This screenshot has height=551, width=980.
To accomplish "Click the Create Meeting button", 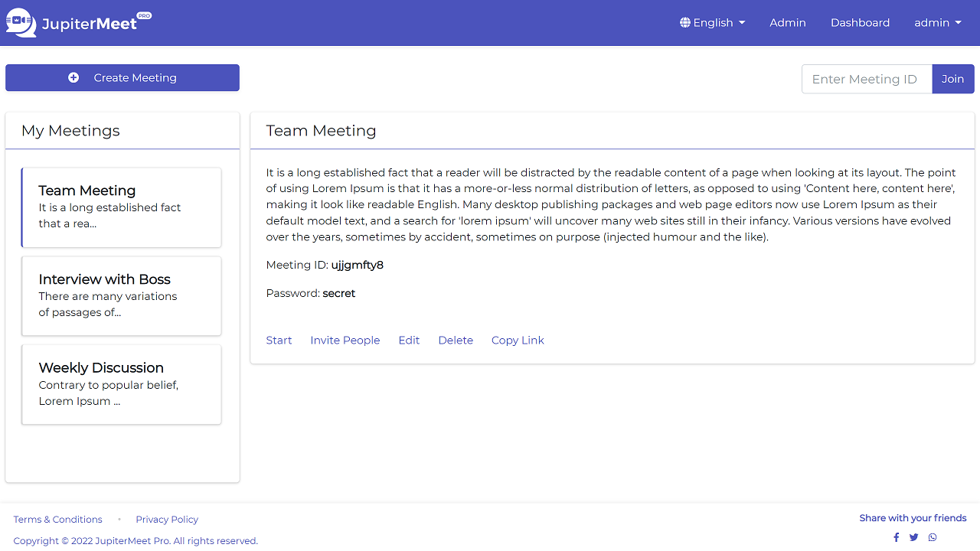I will tap(122, 77).
